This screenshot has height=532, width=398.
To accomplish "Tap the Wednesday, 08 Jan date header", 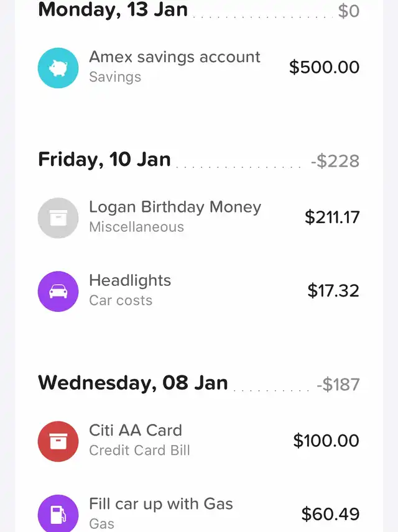I will [133, 383].
